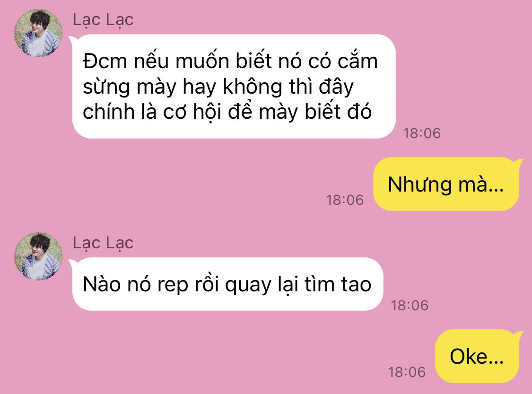
Task: Tap Lạc Lạc's avatar beside 'Nào nó rep' message
Action: tap(38, 256)
